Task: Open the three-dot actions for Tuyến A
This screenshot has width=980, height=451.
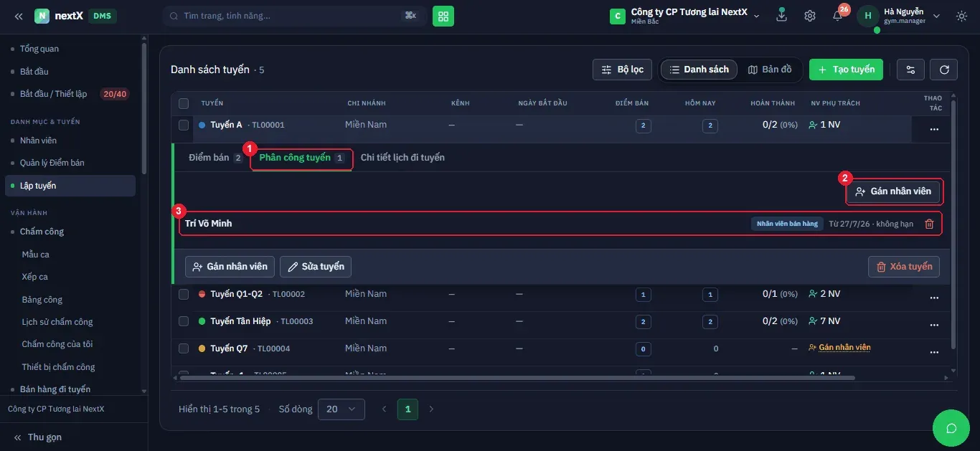Action: click(x=934, y=130)
